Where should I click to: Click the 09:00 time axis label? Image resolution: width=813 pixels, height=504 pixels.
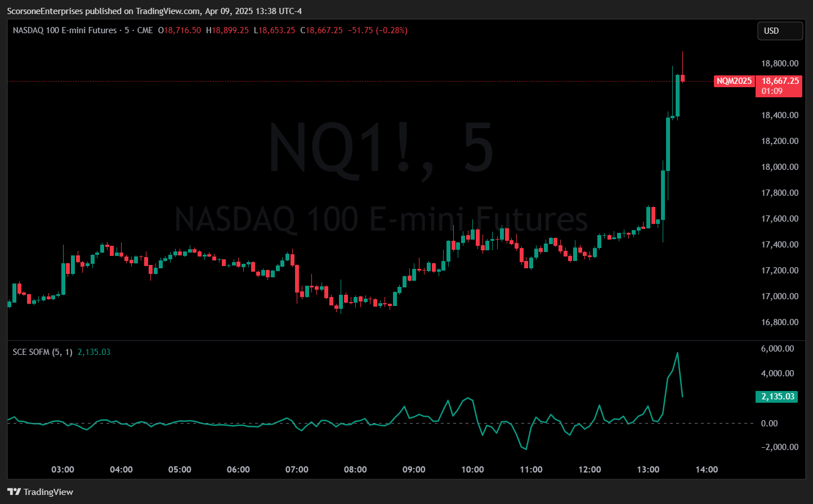(414, 470)
